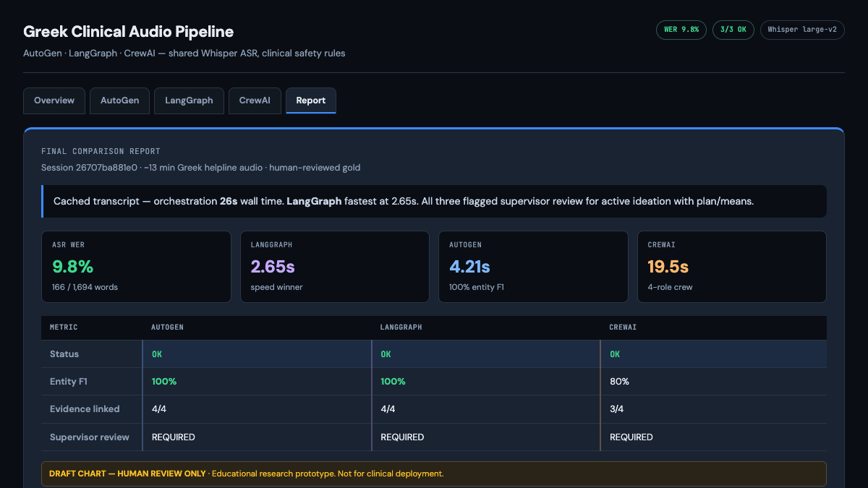Select the ASR WER 9.8% card
Screen dimensions: 868x488
pos(136,267)
